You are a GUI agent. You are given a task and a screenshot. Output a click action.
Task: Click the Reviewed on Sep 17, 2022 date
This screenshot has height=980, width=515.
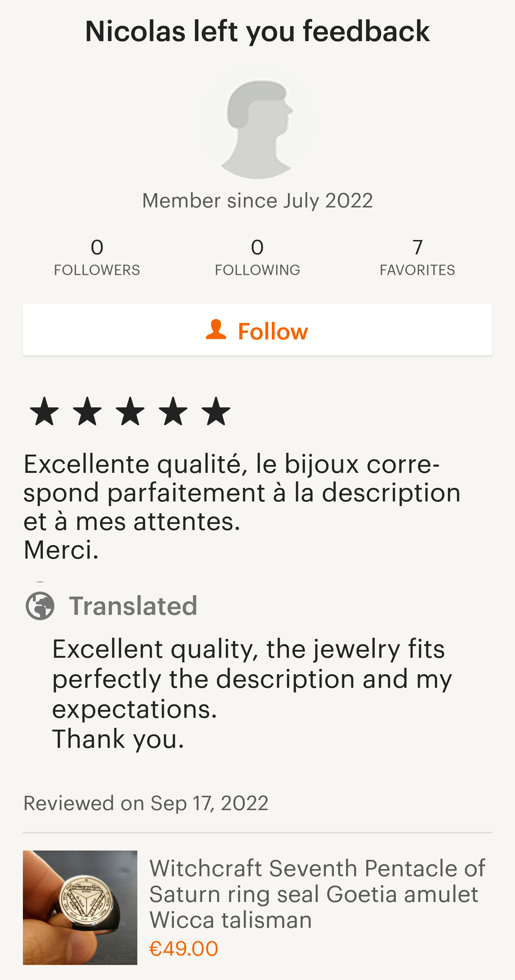coord(146,803)
